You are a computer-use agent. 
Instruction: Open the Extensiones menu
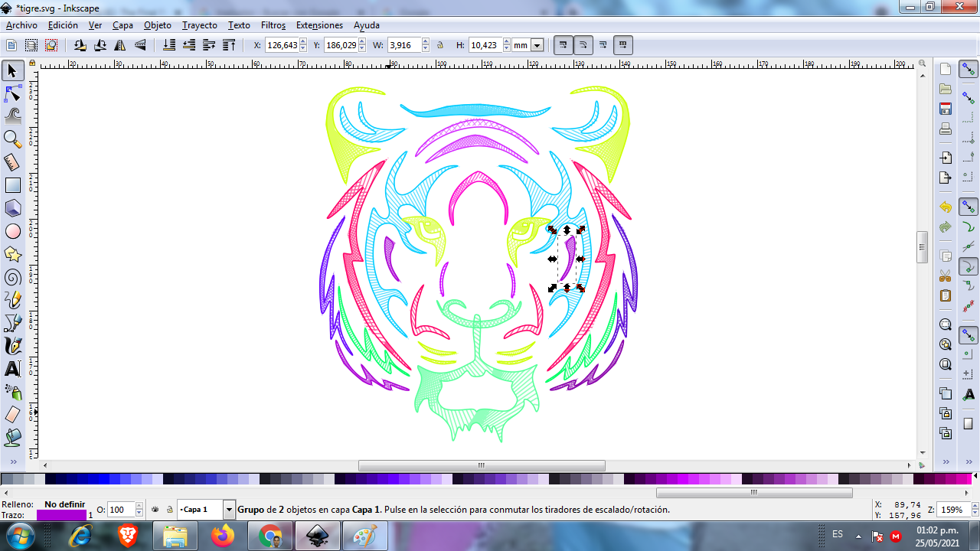(x=319, y=25)
